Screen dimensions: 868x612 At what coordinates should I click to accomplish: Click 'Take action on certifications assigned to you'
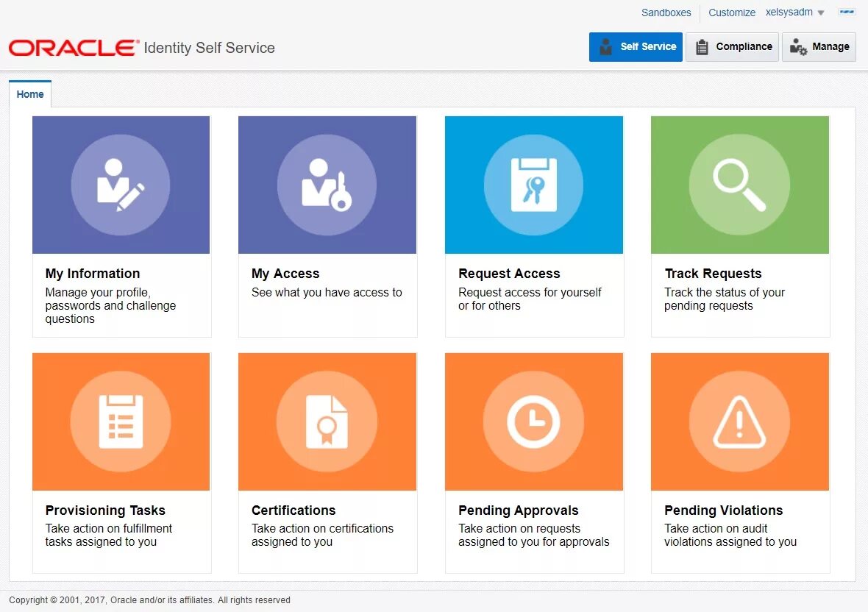[322, 535]
